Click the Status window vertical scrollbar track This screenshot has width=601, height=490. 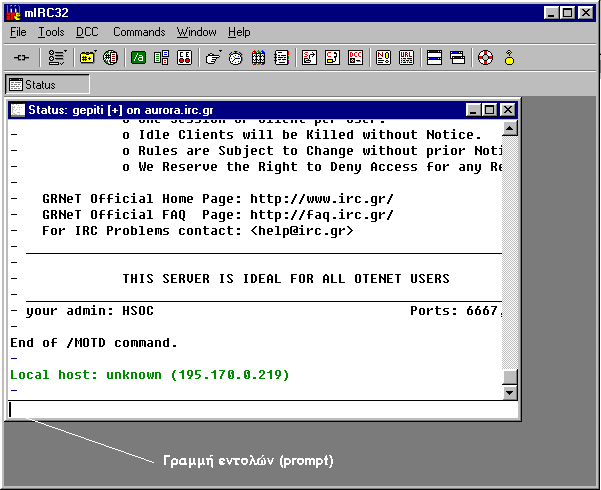pyautogui.click(x=510, y=252)
